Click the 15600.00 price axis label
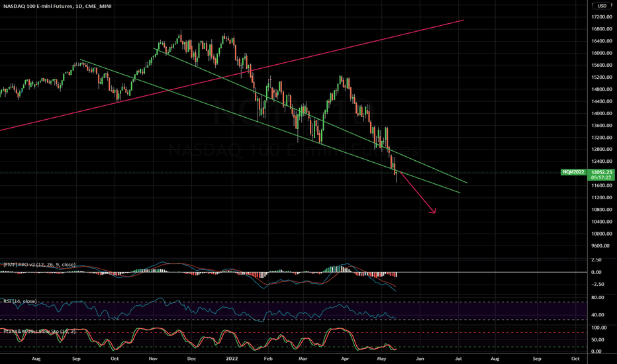The image size is (617, 364). [x=602, y=66]
